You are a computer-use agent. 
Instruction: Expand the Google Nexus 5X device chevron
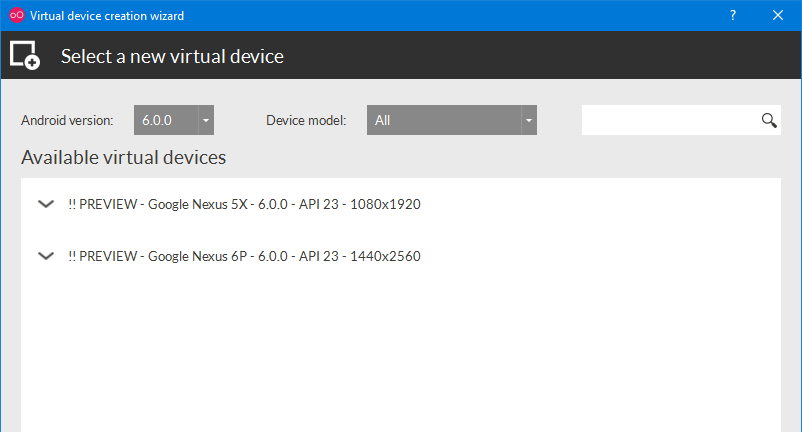coord(46,204)
